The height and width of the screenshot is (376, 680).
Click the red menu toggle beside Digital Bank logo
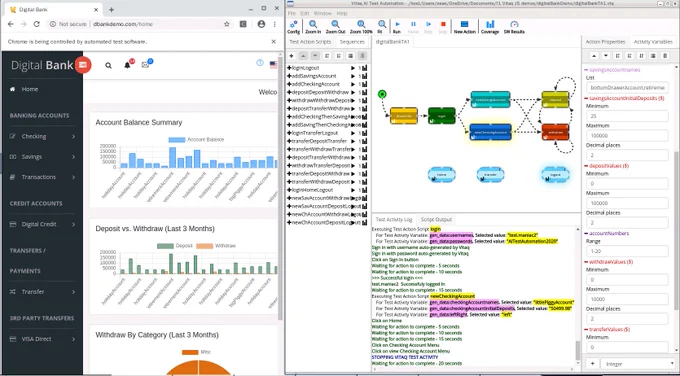(83, 65)
